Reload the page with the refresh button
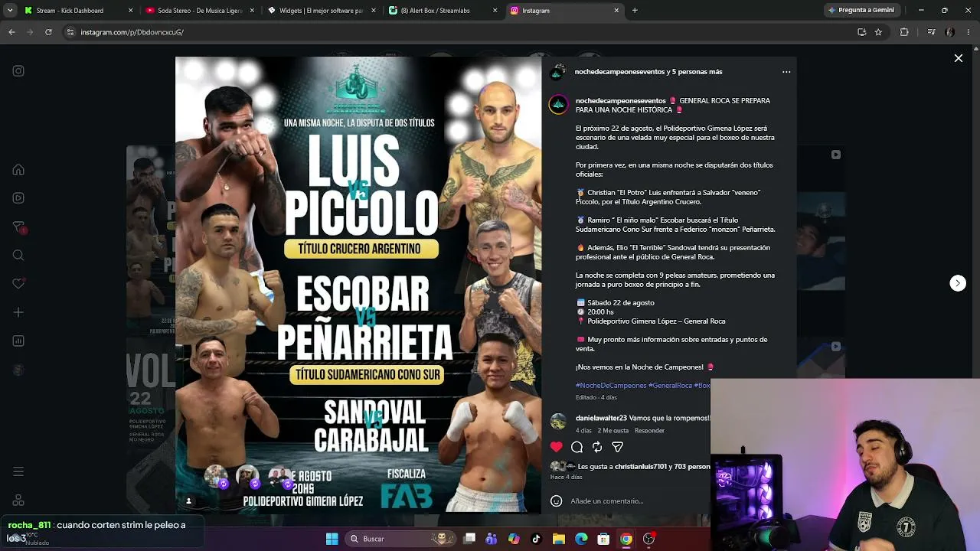980x551 pixels. pyautogui.click(x=48, y=32)
